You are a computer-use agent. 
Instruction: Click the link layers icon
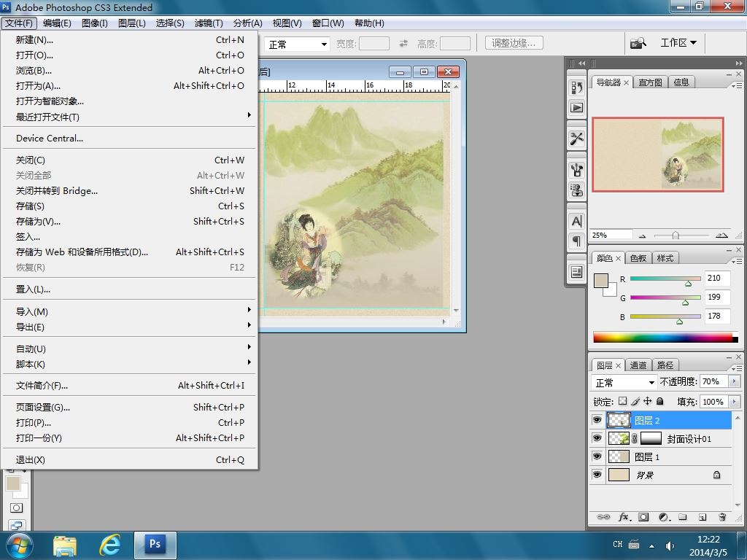point(603,517)
